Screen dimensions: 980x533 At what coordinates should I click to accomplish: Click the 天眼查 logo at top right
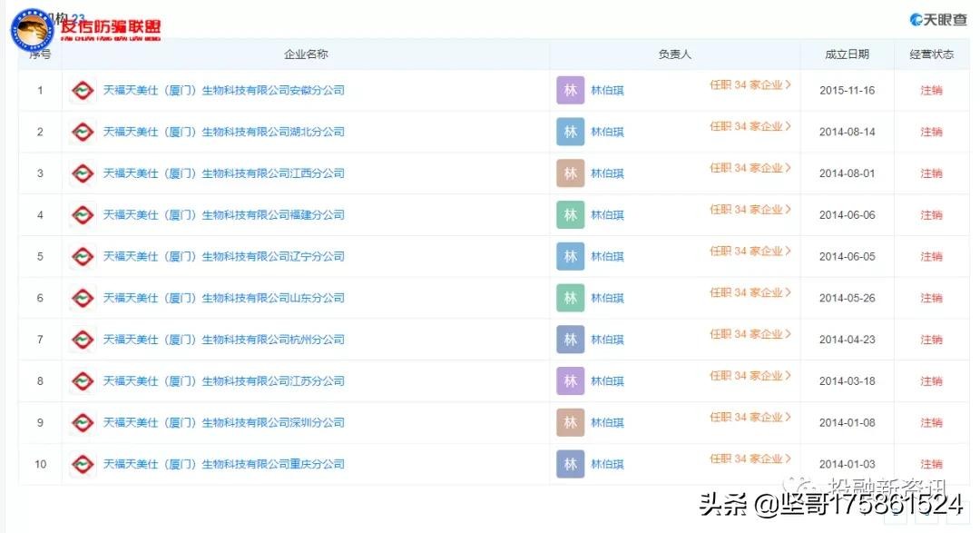point(938,19)
